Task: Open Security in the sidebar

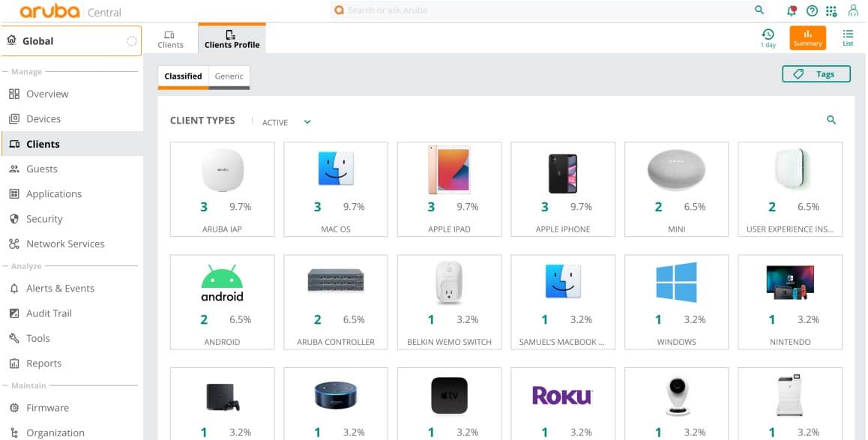Action: pyautogui.click(x=71, y=219)
